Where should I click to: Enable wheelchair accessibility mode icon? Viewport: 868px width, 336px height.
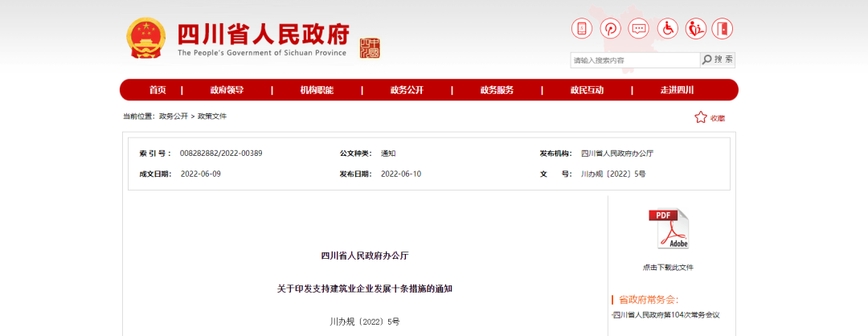click(x=668, y=29)
